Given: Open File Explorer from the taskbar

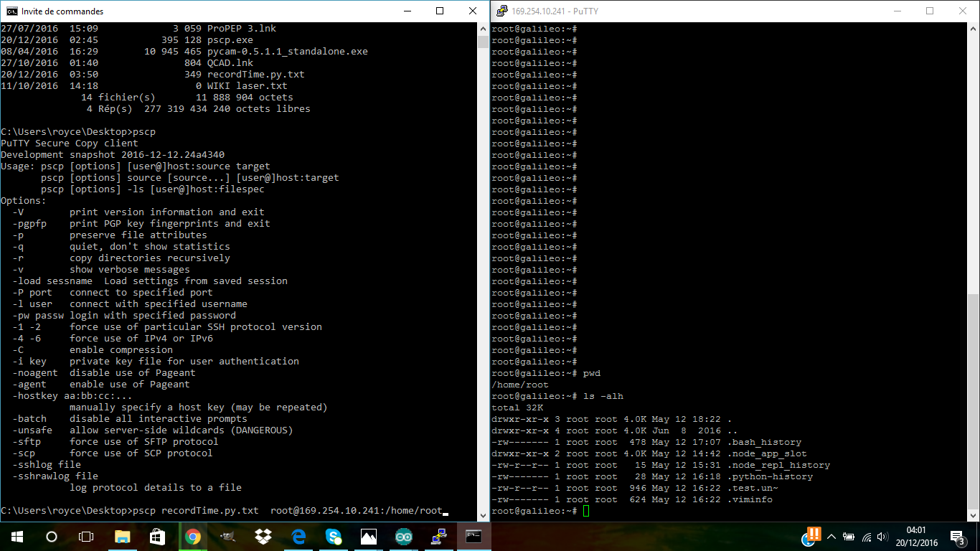Looking at the screenshot, I should [122, 536].
